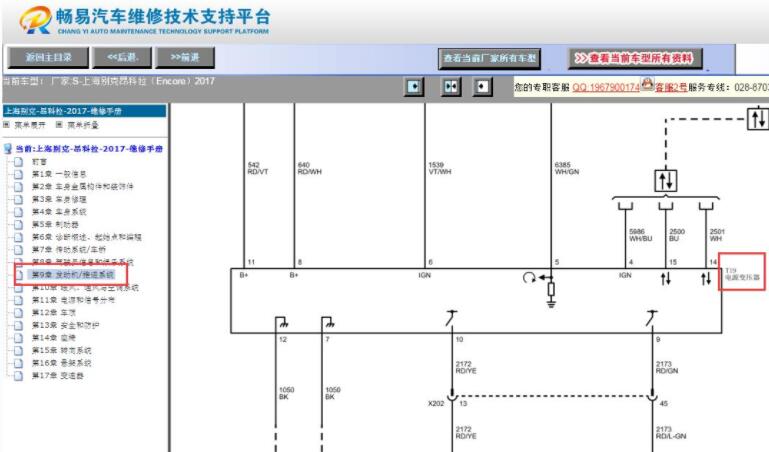Click the page icon beside 第12章

(x=18, y=313)
